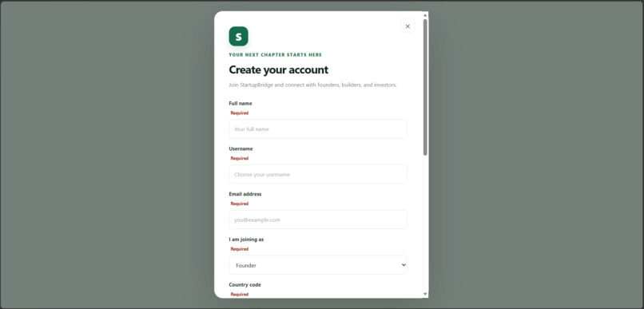
Task: Click the I am joining as label
Action: click(246, 240)
